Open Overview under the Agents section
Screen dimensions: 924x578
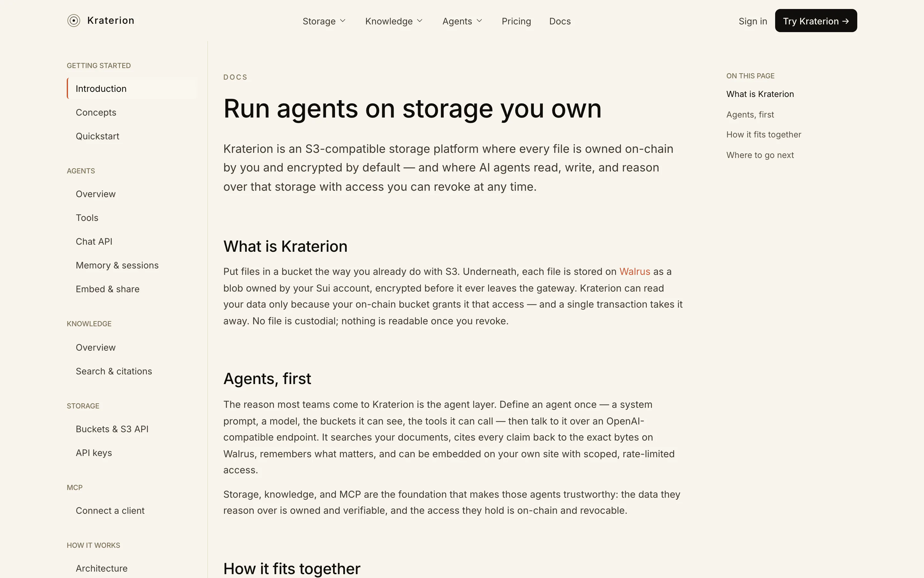click(96, 194)
